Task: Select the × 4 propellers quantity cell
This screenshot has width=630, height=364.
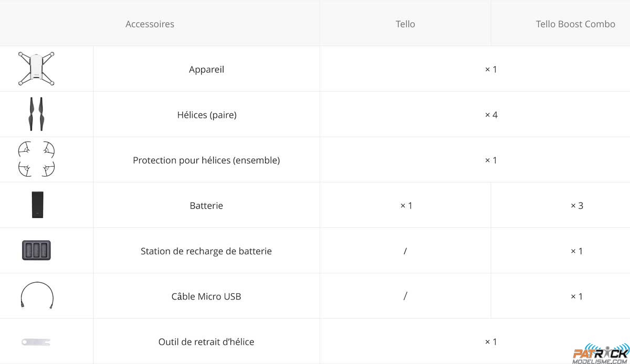Action: point(491,115)
